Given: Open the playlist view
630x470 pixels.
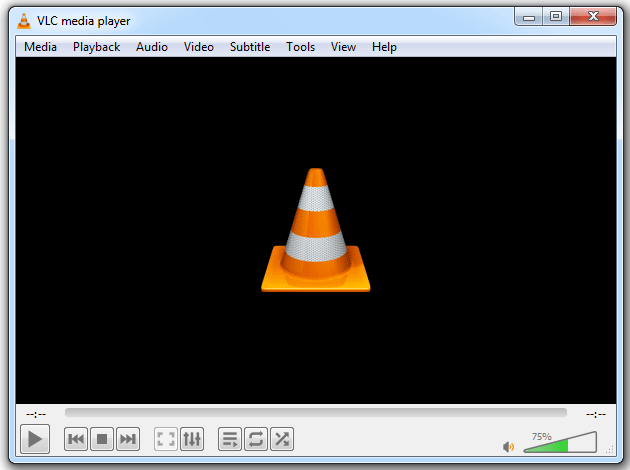Looking at the screenshot, I should click(230, 439).
